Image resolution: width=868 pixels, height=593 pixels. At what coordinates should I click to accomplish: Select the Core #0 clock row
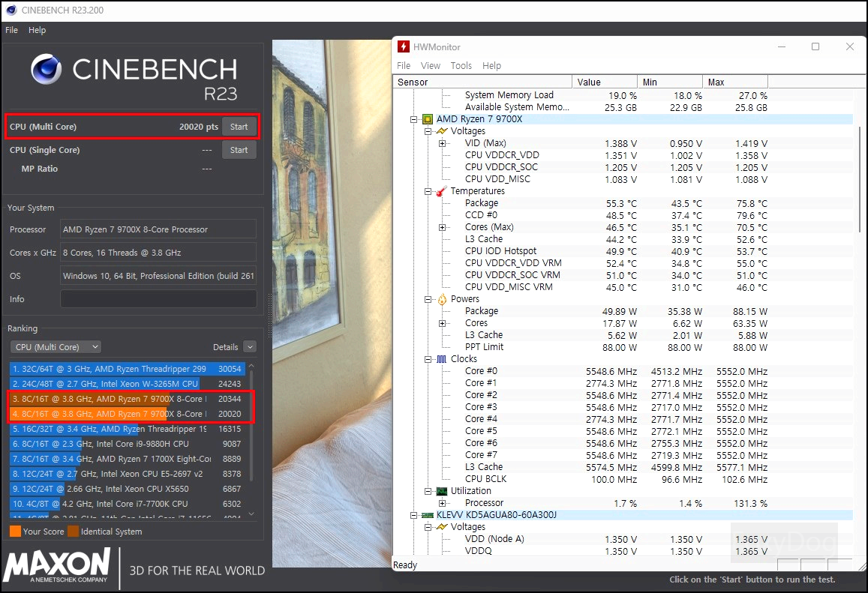pos(623,371)
